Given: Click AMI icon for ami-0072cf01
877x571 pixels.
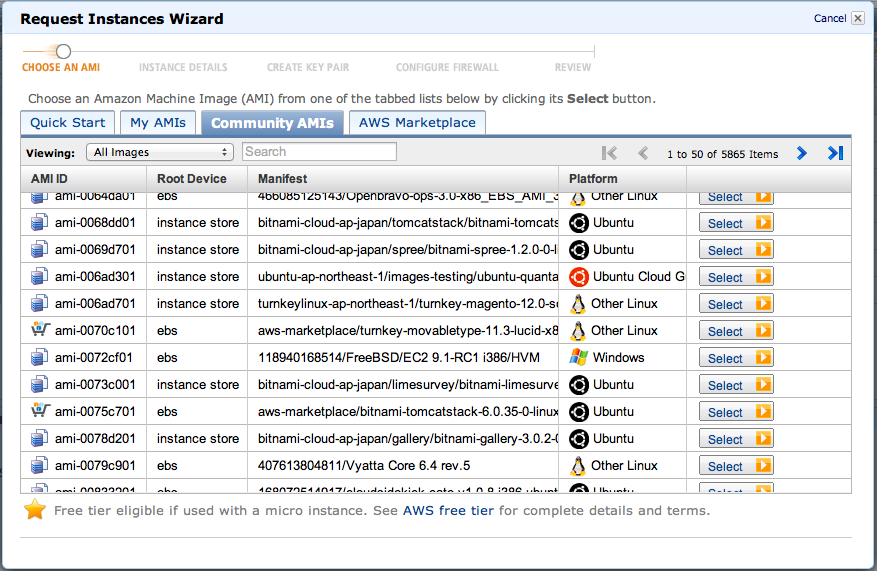Looking at the screenshot, I should point(39,357).
